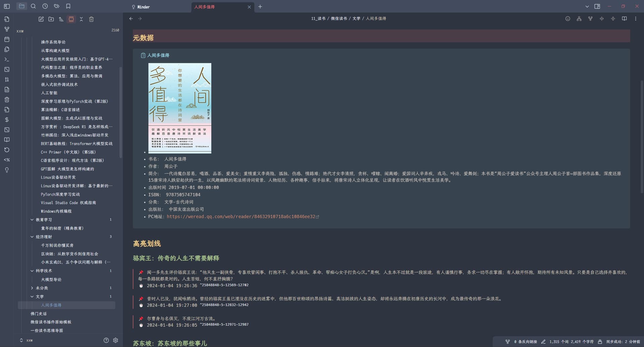Open the tags sidebar tab
644x347 pixels.
57,6
